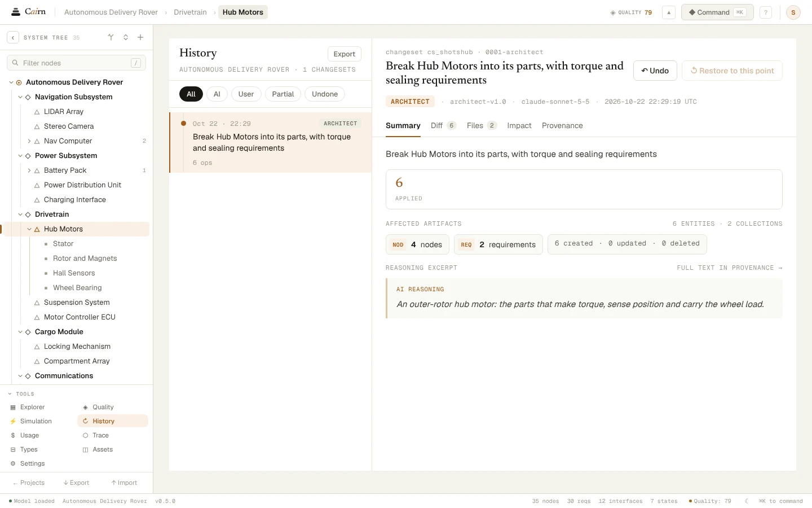The width and height of the screenshot is (812, 508).
Task: Select Motor Controller ECU node
Action: 80,317
